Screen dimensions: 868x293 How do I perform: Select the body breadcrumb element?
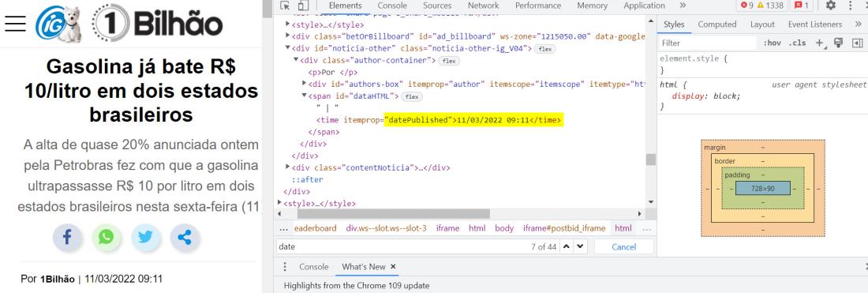pyautogui.click(x=504, y=228)
